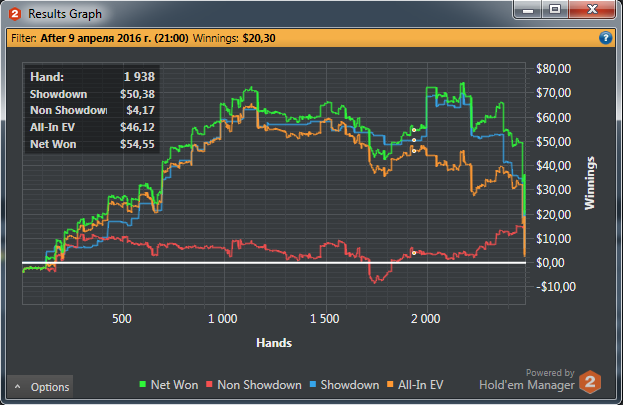Screen dimensions: 623x405
Task: Click the Hold'em Manager 2 title bar icon
Action: coord(15,14)
